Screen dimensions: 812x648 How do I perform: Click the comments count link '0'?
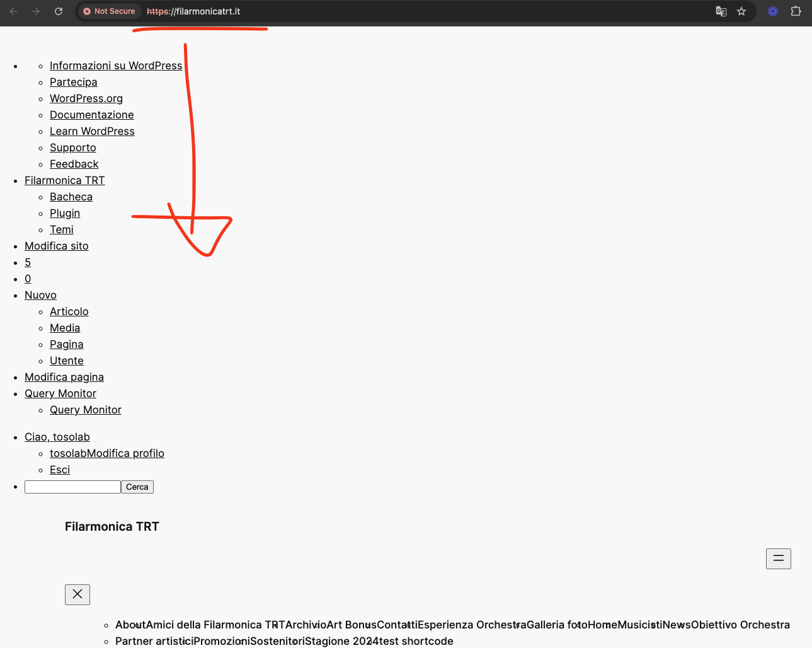[x=28, y=279]
